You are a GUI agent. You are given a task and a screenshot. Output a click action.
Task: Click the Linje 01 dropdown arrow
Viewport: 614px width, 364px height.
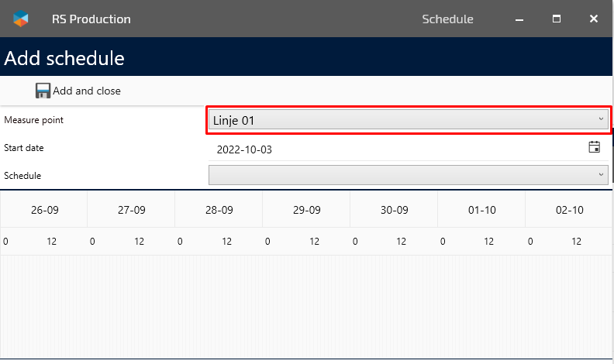point(601,119)
